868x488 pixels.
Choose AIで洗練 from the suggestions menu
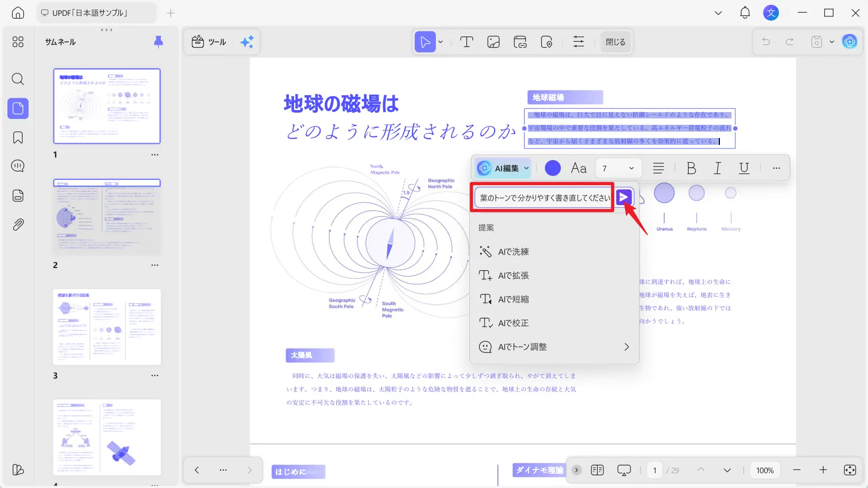tap(513, 251)
